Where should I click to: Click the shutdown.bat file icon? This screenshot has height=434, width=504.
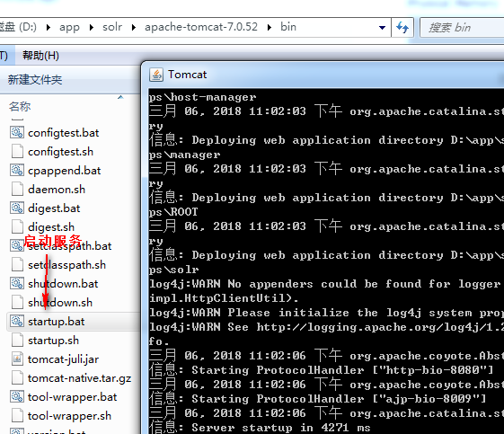pyautogui.click(x=17, y=284)
